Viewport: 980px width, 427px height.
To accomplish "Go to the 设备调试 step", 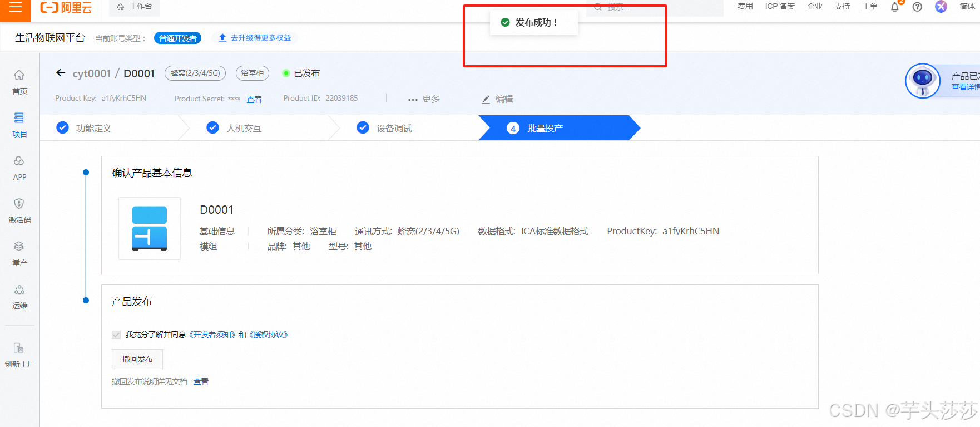I will pyautogui.click(x=384, y=128).
